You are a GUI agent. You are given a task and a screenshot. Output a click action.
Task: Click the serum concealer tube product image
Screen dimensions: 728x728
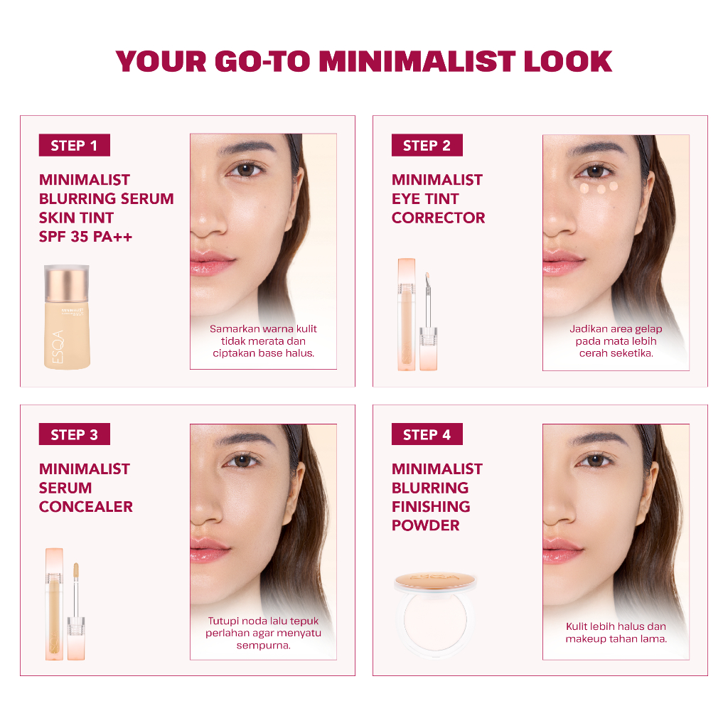click(x=54, y=604)
